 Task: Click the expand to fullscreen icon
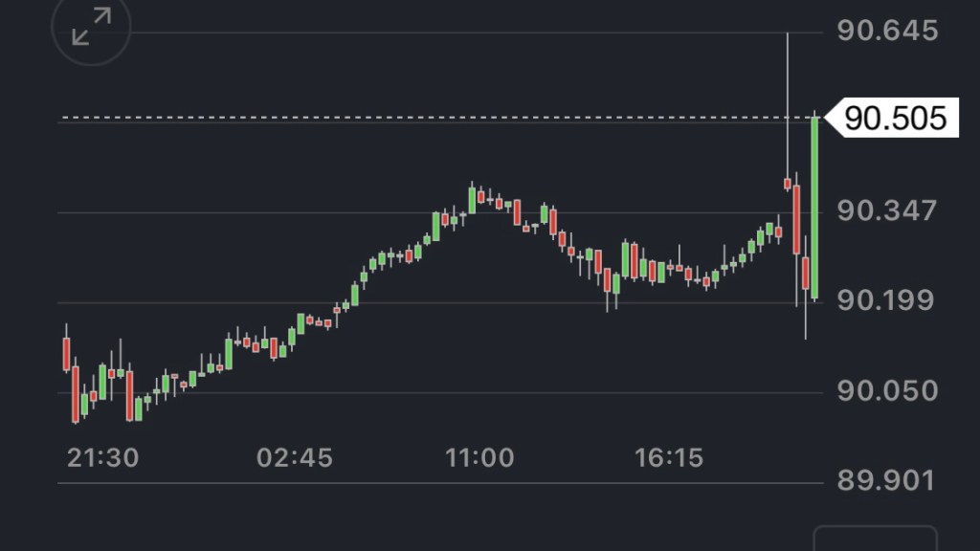click(92, 26)
